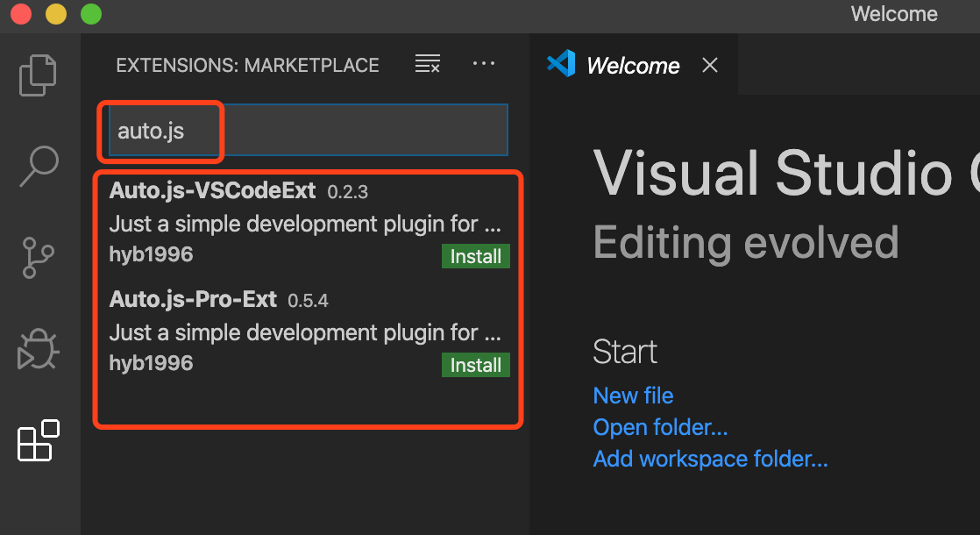980x535 pixels.
Task: Open the Explorer view in activity bar
Action: pos(38,75)
